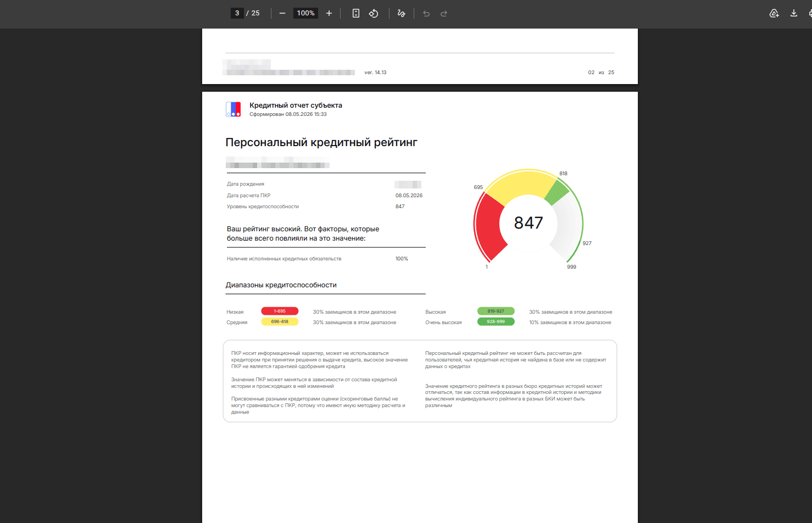Click the 847 score in gauge
812x523 pixels.
coord(529,222)
